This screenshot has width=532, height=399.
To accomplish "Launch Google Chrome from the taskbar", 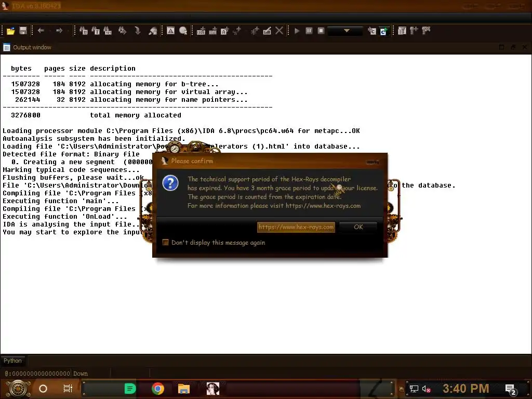I will (158, 389).
